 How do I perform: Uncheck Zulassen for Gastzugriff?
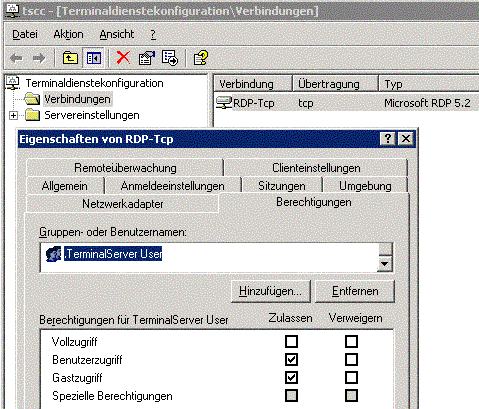pyautogui.click(x=291, y=378)
